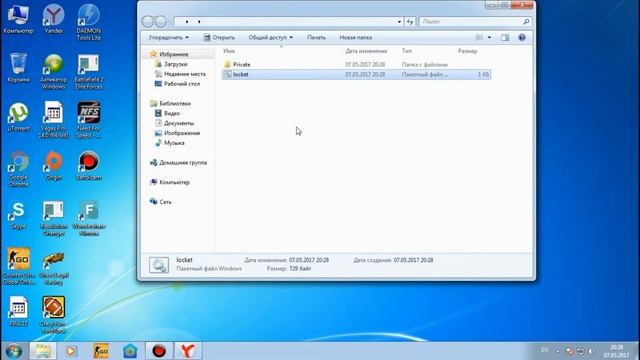Focus the Поиск search field
The width and height of the screenshot is (640, 360).
click(x=476, y=22)
